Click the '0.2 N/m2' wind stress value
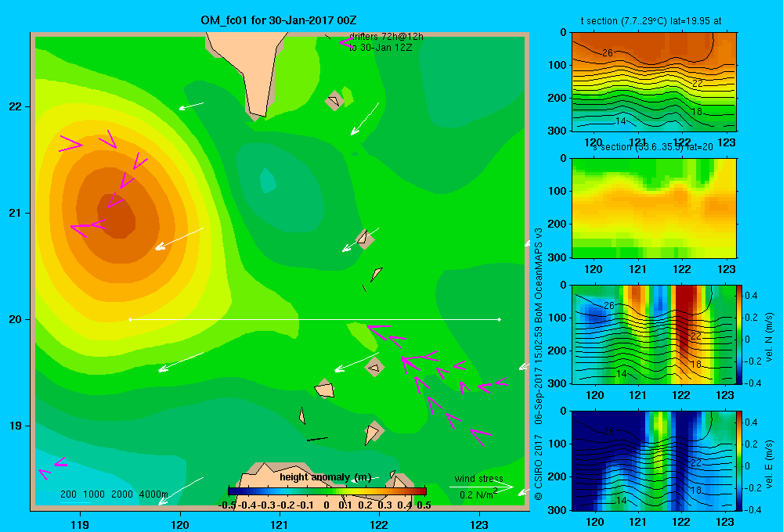The width and height of the screenshot is (783, 532). pos(479,494)
